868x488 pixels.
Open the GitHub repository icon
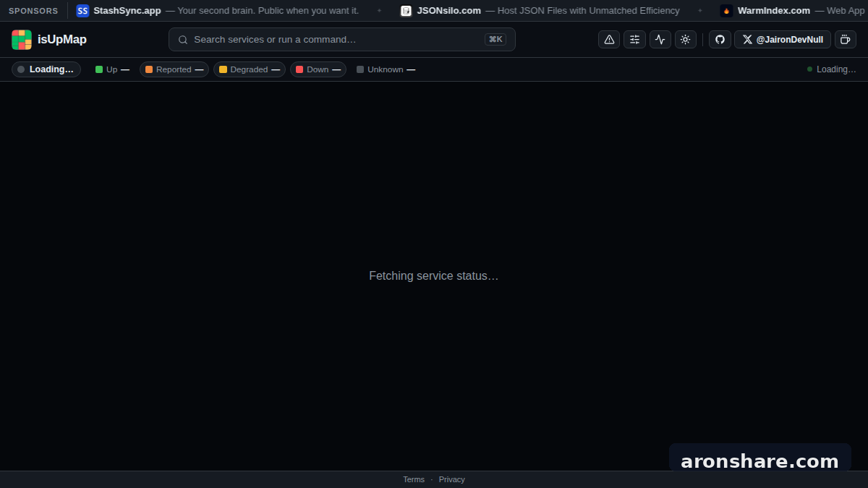click(x=720, y=40)
